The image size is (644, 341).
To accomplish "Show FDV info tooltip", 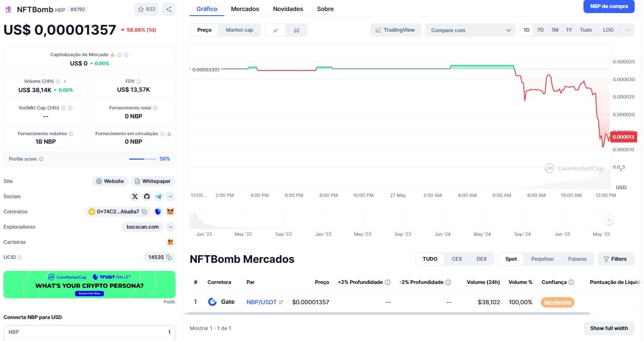I will point(139,82).
